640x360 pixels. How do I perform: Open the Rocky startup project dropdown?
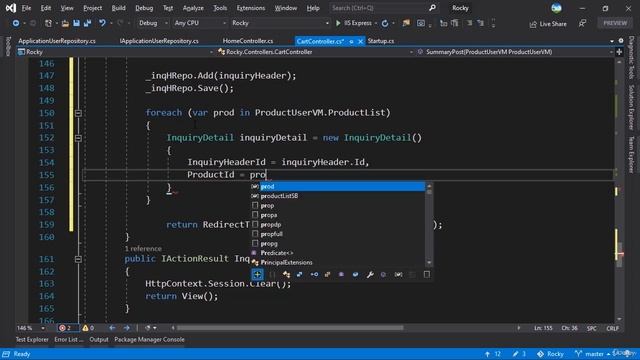point(280,23)
